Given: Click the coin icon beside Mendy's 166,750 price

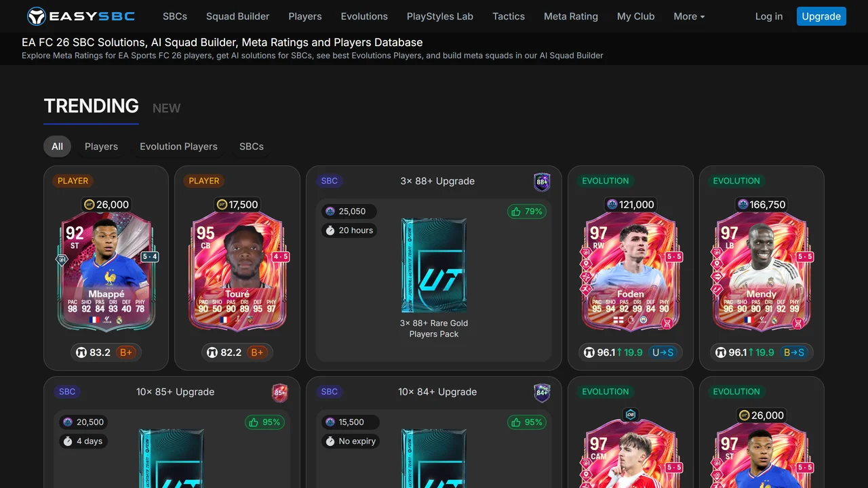Looking at the screenshot, I should tap(743, 205).
